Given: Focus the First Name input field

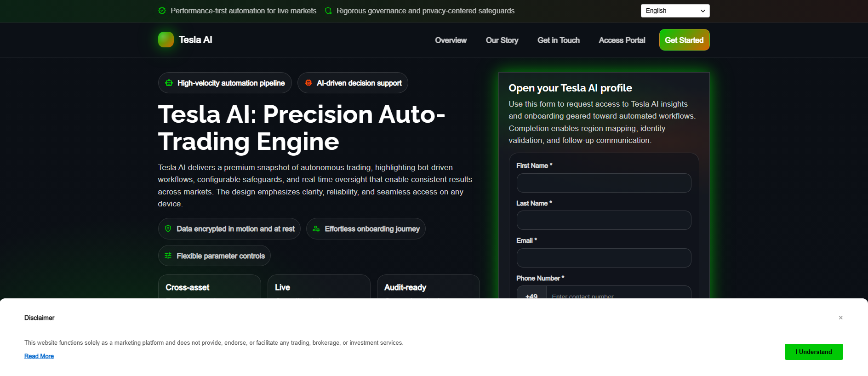Looking at the screenshot, I should (604, 183).
